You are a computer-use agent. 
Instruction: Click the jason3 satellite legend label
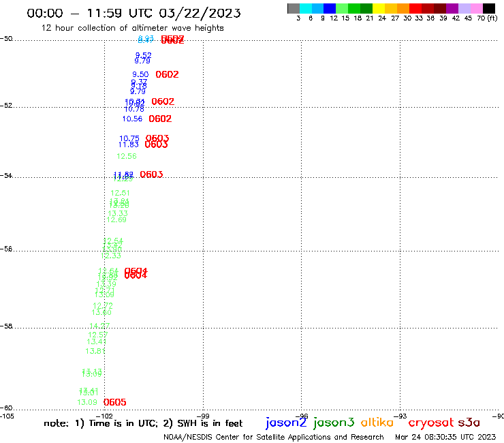pos(334,423)
